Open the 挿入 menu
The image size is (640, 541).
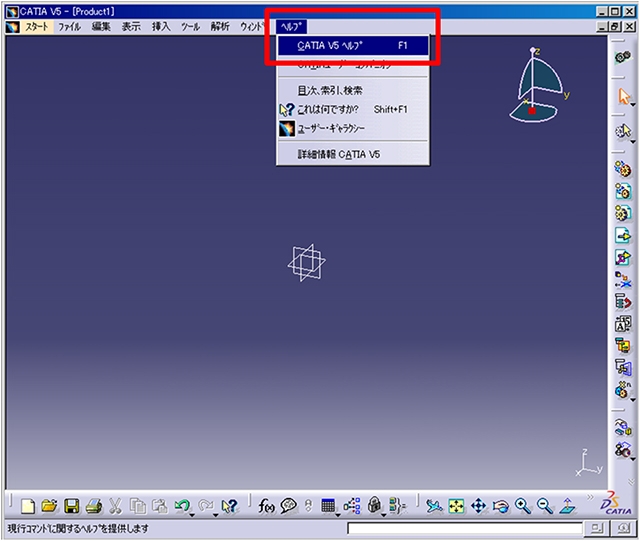point(161,27)
